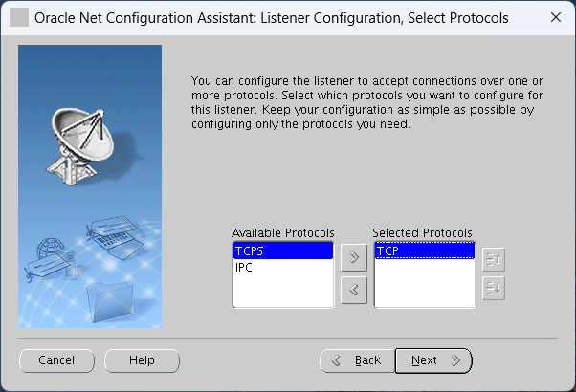Select TCPS in Available Protocols
Screen dimensions: 576x392
[x=283, y=251]
